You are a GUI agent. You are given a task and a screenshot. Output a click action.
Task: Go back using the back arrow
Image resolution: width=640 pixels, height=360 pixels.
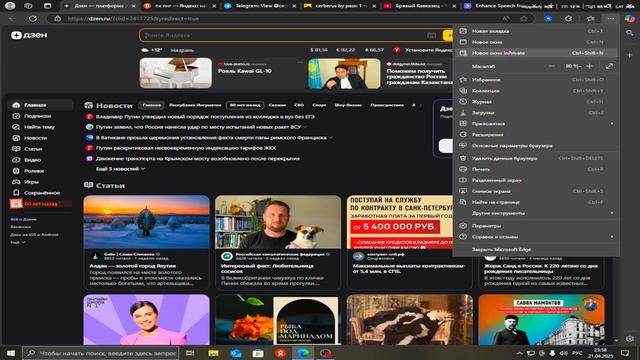[x=12, y=19]
